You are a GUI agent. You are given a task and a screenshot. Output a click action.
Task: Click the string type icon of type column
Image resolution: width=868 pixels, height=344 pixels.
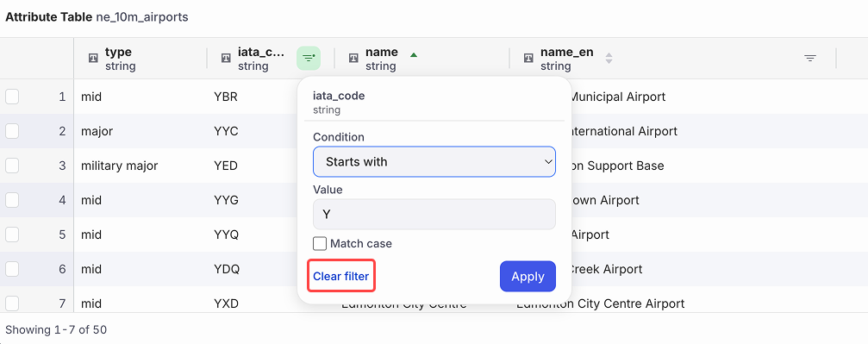click(x=93, y=58)
